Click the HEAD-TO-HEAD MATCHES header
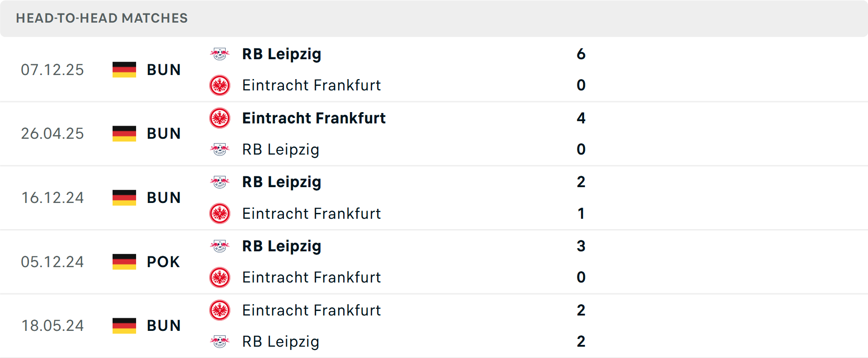This screenshot has height=358, width=868. pyautogui.click(x=102, y=19)
